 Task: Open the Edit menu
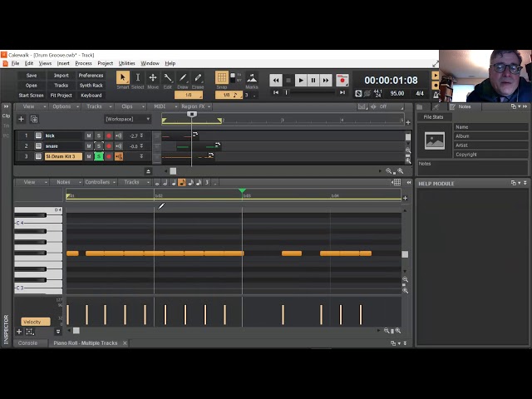[x=29, y=63]
